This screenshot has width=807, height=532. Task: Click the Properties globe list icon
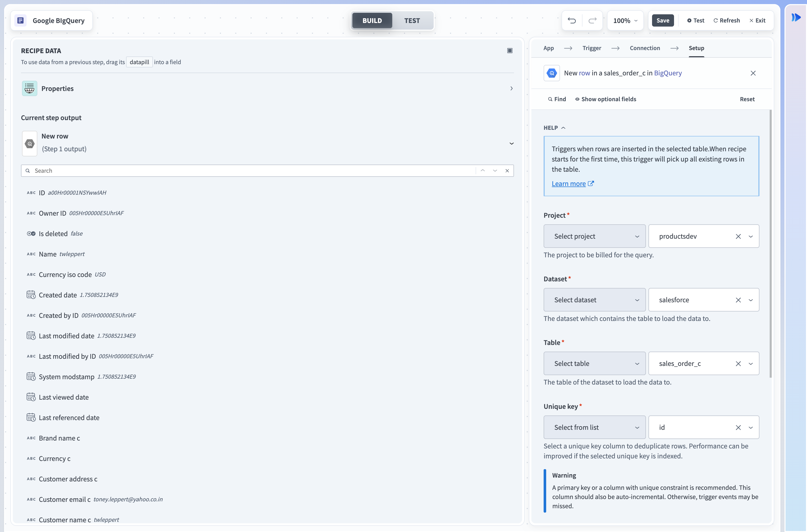click(x=30, y=89)
